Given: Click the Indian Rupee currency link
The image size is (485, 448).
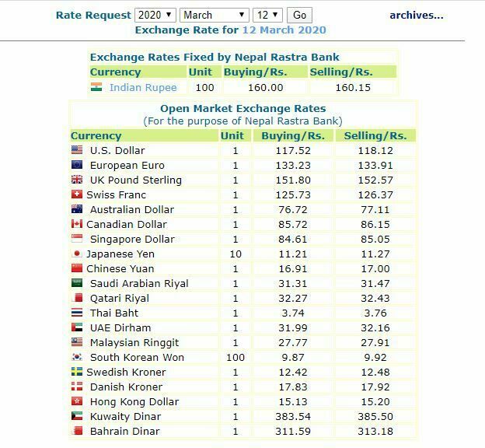Looking at the screenshot, I should pos(143,87).
